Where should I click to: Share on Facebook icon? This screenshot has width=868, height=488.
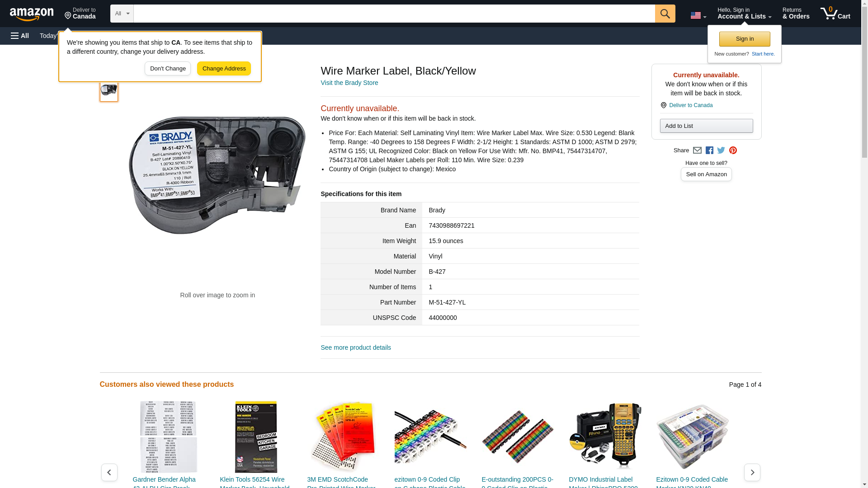point(709,150)
